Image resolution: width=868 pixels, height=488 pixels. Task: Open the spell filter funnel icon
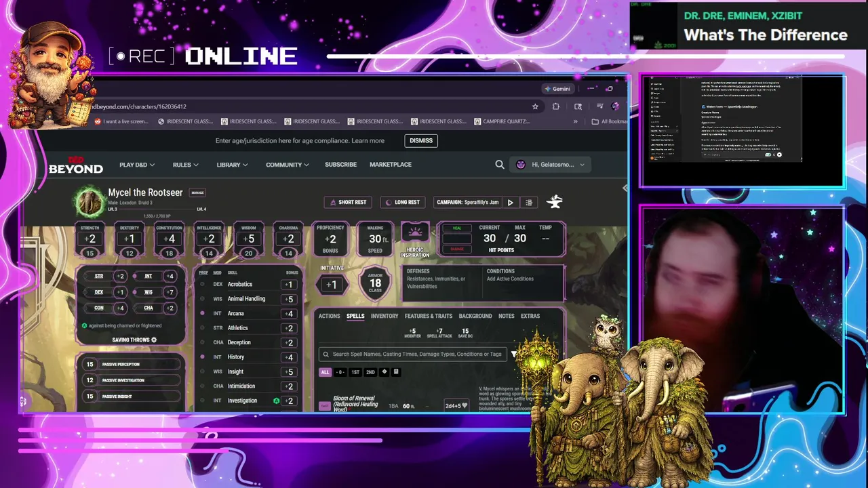514,354
